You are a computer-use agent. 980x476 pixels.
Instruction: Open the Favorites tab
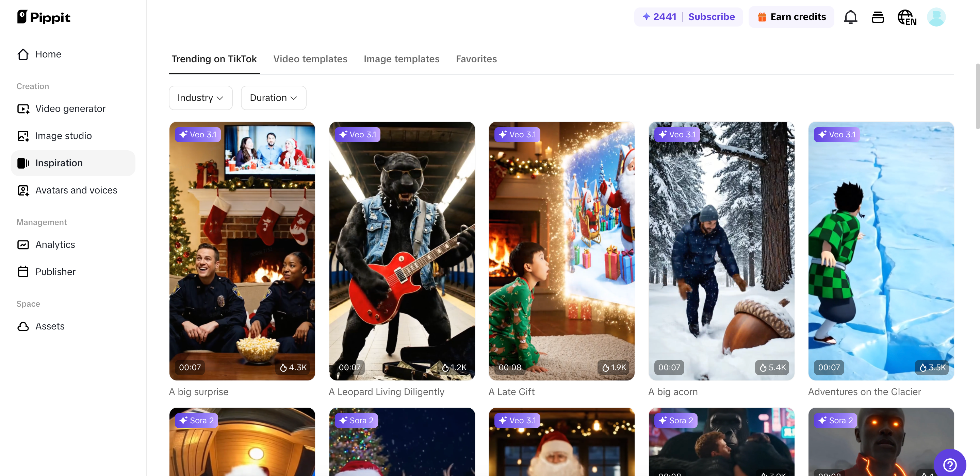point(476,59)
